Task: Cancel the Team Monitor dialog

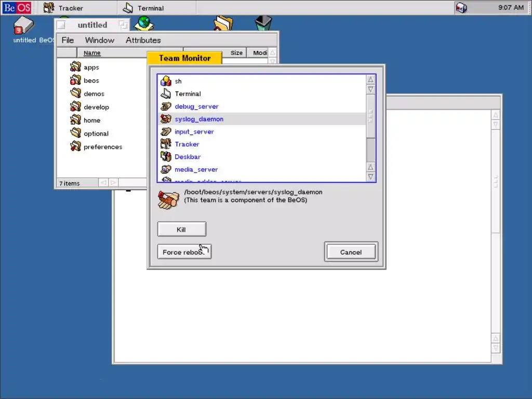Action: (x=351, y=252)
